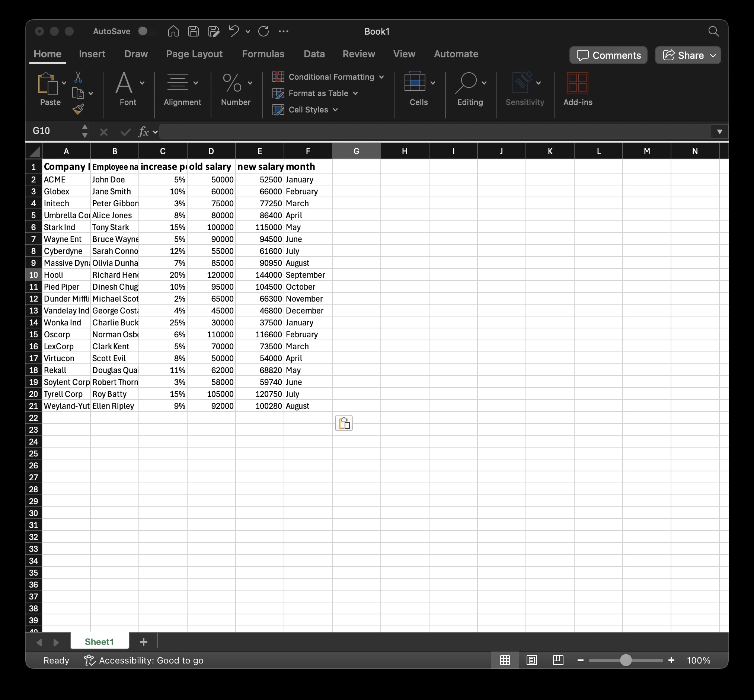Click the Home icon in title bar
Viewport: 754px width, 700px height.
(173, 31)
